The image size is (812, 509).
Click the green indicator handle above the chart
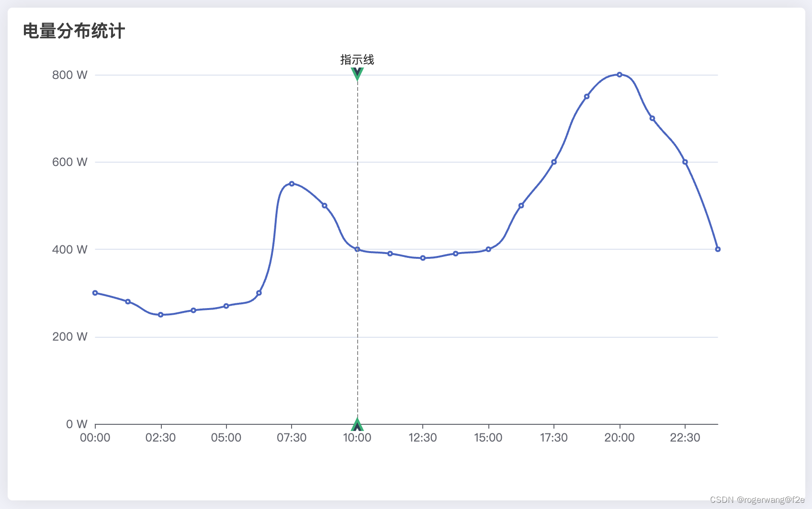click(x=357, y=74)
